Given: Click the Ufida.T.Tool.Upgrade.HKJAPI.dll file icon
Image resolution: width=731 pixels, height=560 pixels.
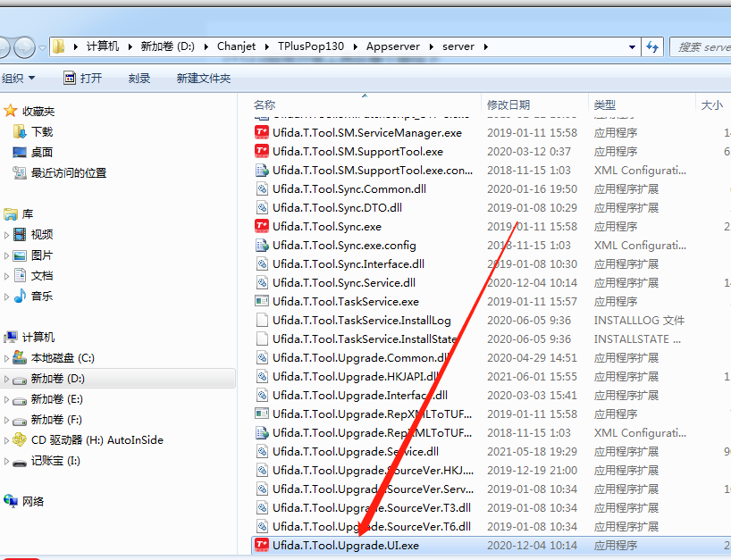Looking at the screenshot, I should point(262,376).
